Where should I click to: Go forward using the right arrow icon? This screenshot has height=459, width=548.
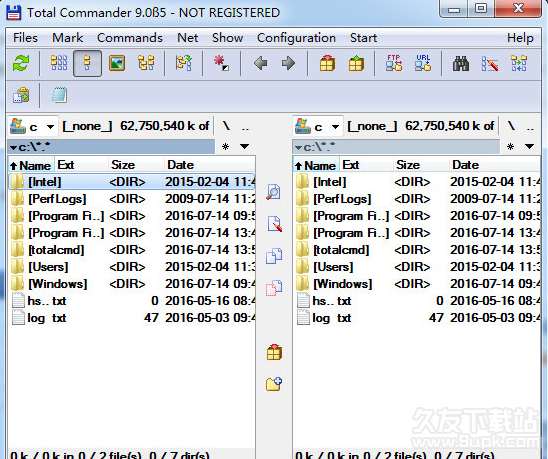tap(288, 63)
